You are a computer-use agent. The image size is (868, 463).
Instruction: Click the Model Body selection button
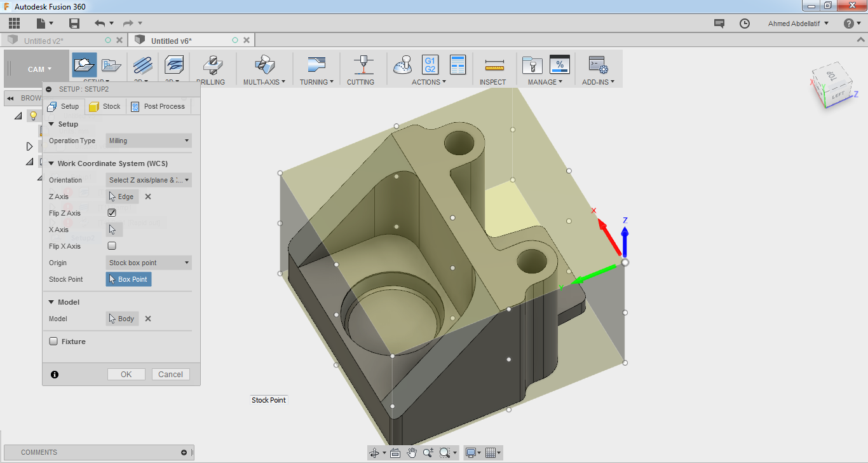pos(122,319)
